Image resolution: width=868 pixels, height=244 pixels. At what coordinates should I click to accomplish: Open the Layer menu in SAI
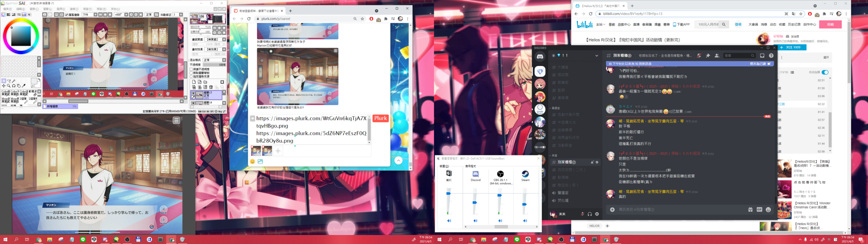pyautogui.click(x=47, y=9)
